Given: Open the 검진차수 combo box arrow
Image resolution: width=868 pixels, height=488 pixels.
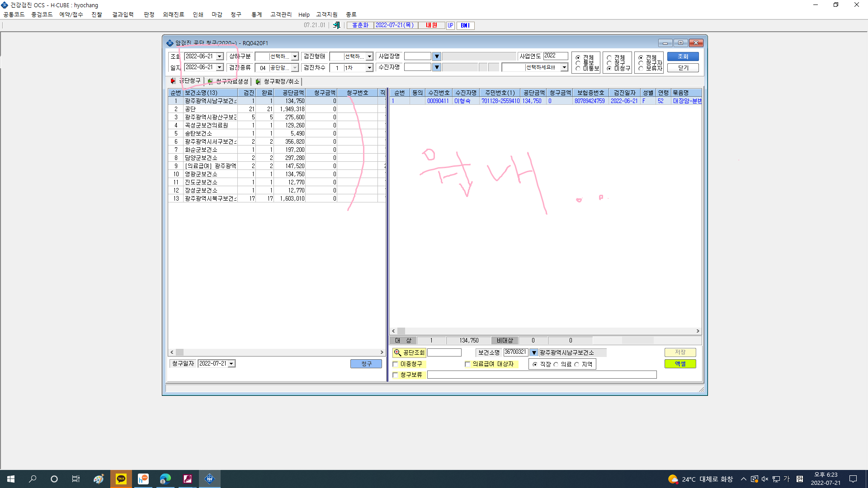Looking at the screenshot, I should pyautogui.click(x=369, y=68).
